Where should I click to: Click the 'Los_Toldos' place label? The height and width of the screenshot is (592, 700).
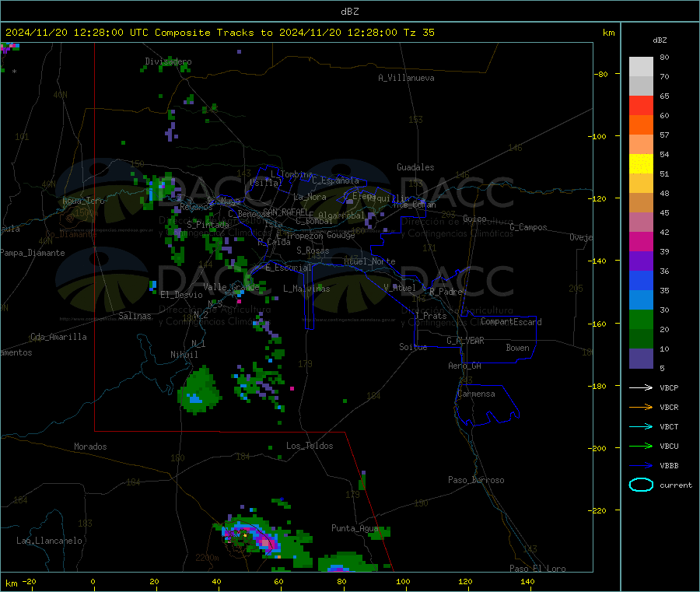[310, 446]
